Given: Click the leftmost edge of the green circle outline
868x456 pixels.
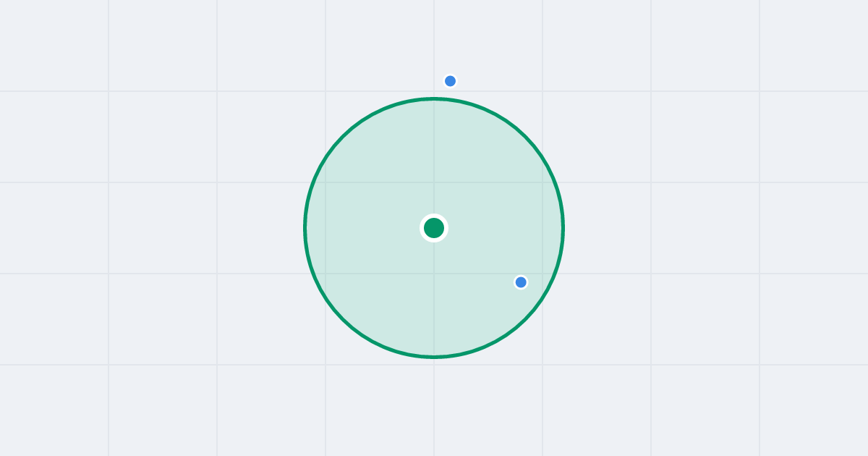Looking at the screenshot, I should [305, 228].
